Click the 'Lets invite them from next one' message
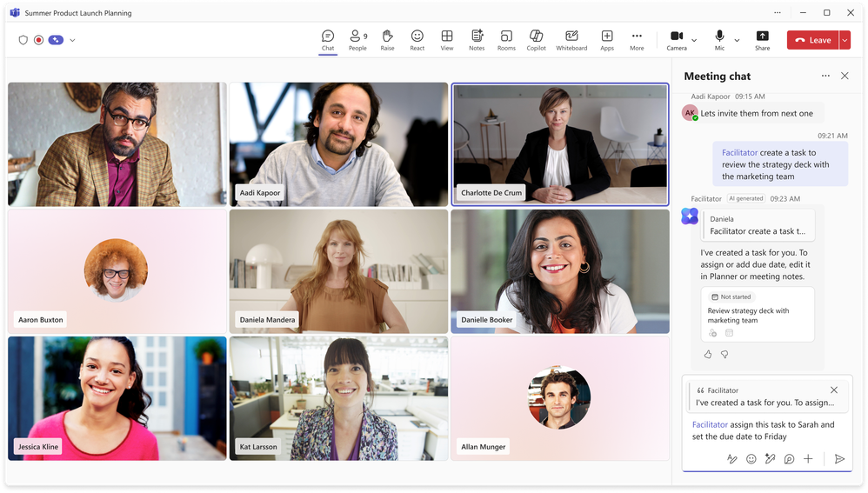The image size is (868, 493). point(757,113)
